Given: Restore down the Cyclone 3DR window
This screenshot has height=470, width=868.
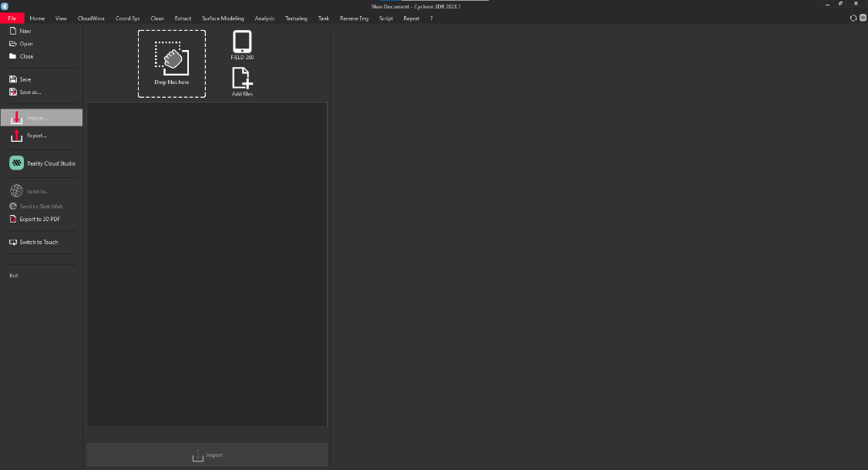Looking at the screenshot, I should (x=840, y=4).
